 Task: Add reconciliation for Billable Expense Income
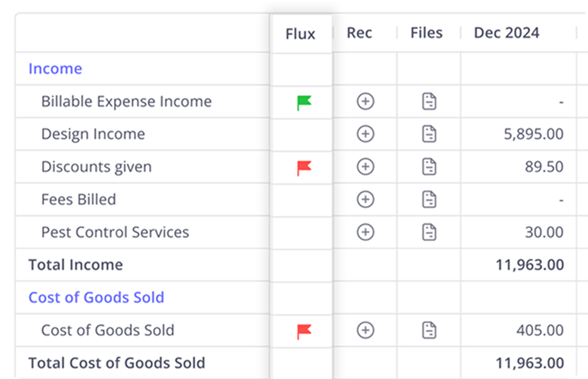(366, 101)
